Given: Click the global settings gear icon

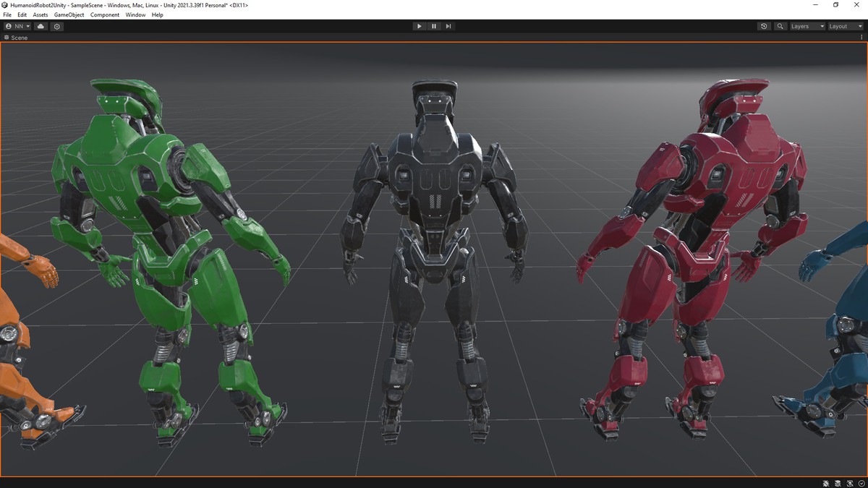Looking at the screenshot, I should (57, 26).
